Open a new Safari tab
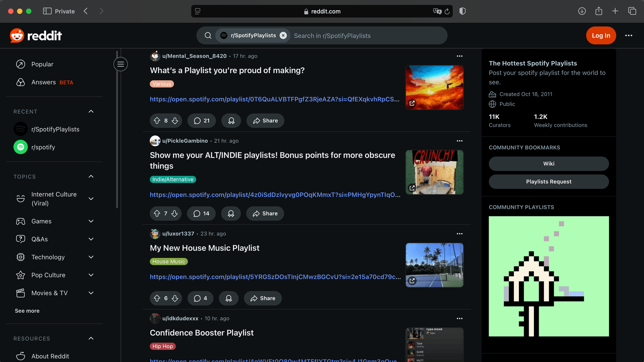 615,11
